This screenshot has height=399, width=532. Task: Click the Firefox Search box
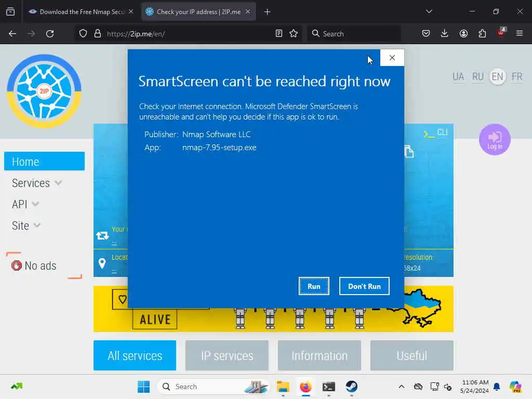click(354, 34)
